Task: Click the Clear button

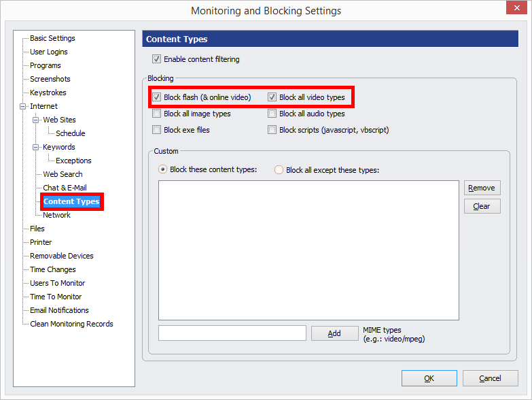Action: (482, 206)
